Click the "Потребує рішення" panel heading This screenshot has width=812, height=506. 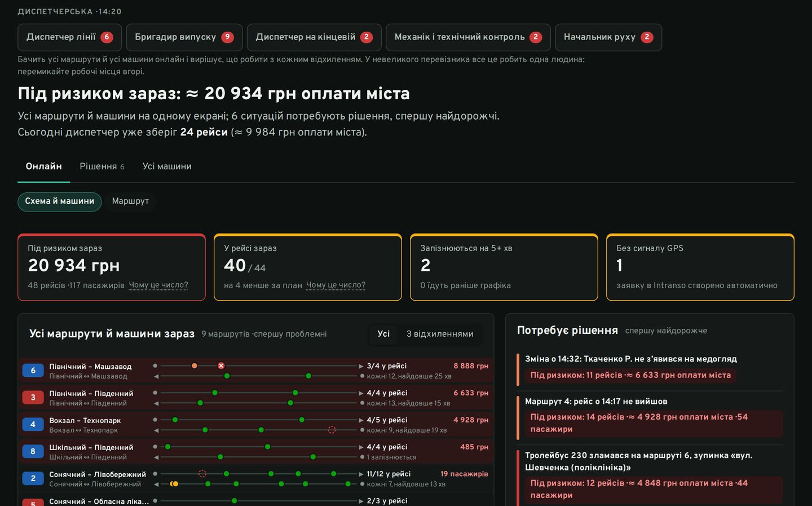point(567,331)
